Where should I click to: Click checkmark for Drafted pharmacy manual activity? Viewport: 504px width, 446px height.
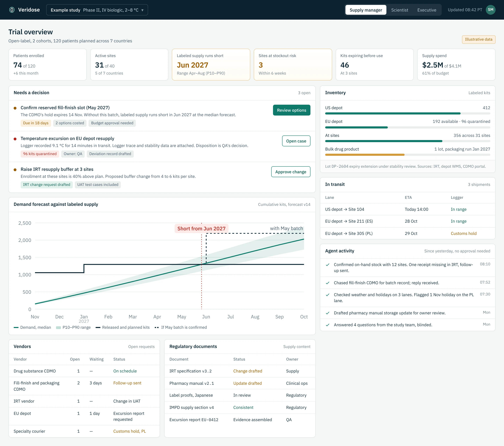click(x=327, y=313)
